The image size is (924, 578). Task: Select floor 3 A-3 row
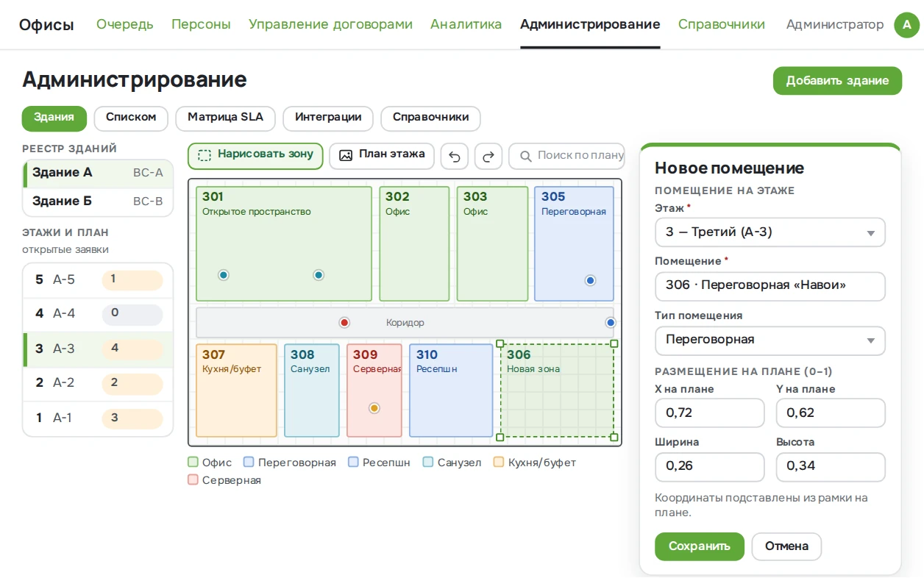pyautogui.click(x=98, y=349)
